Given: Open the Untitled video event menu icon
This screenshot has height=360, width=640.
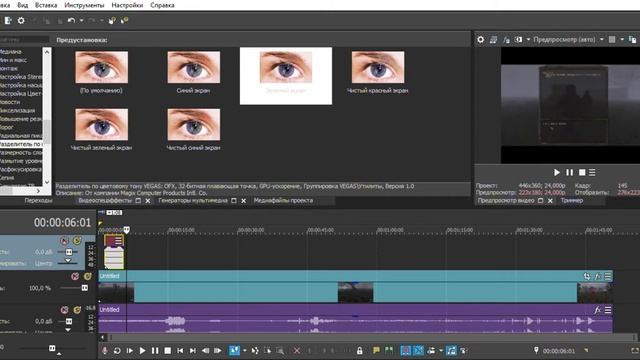Looking at the screenshot, I should point(608,276).
